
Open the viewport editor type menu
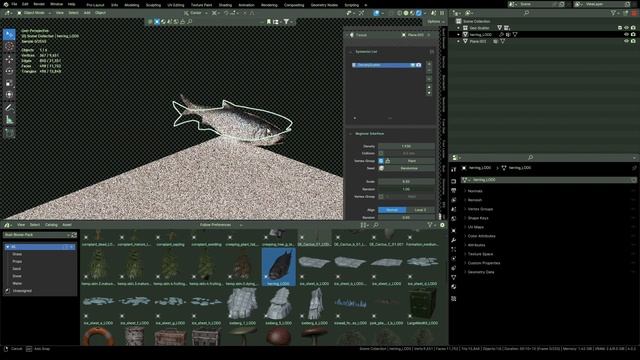click(x=8, y=13)
